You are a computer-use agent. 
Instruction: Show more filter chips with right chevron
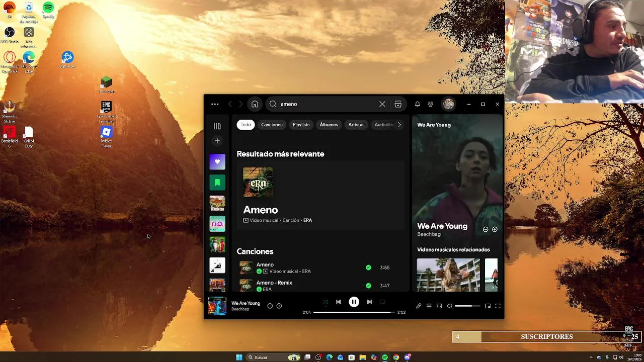click(x=399, y=125)
